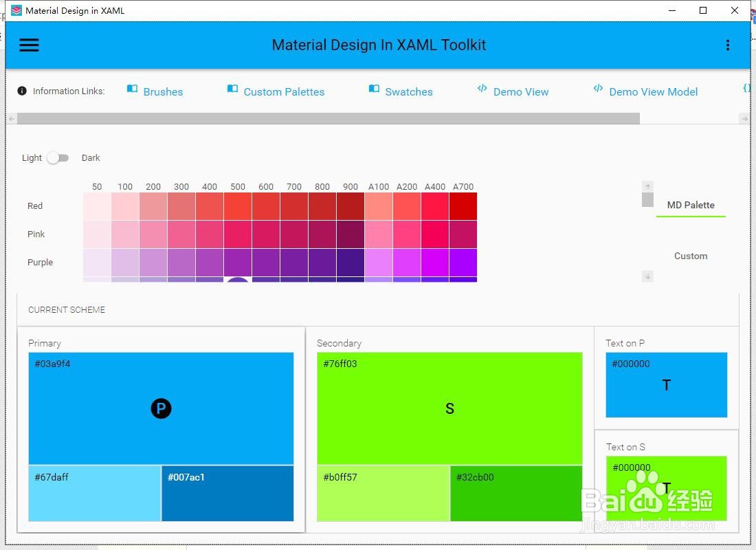The width and height of the screenshot is (756, 550).
Task: Open the hamburger navigation menu
Action: pyautogui.click(x=29, y=45)
